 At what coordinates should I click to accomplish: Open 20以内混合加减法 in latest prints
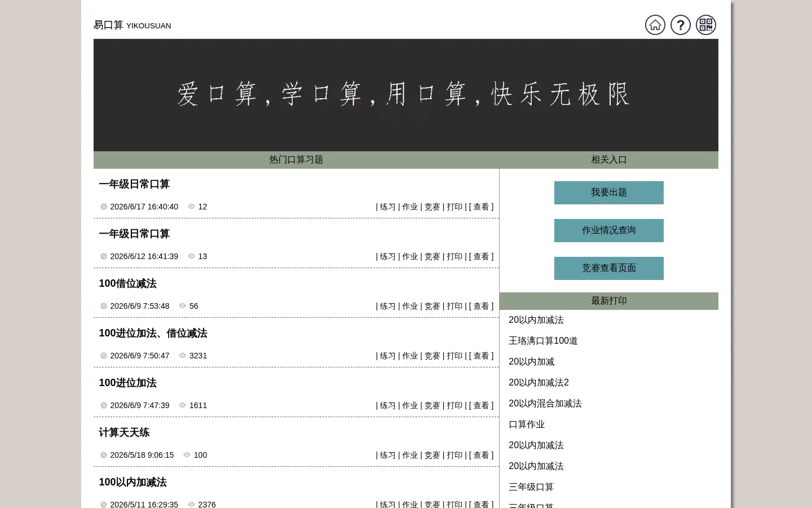pos(545,404)
